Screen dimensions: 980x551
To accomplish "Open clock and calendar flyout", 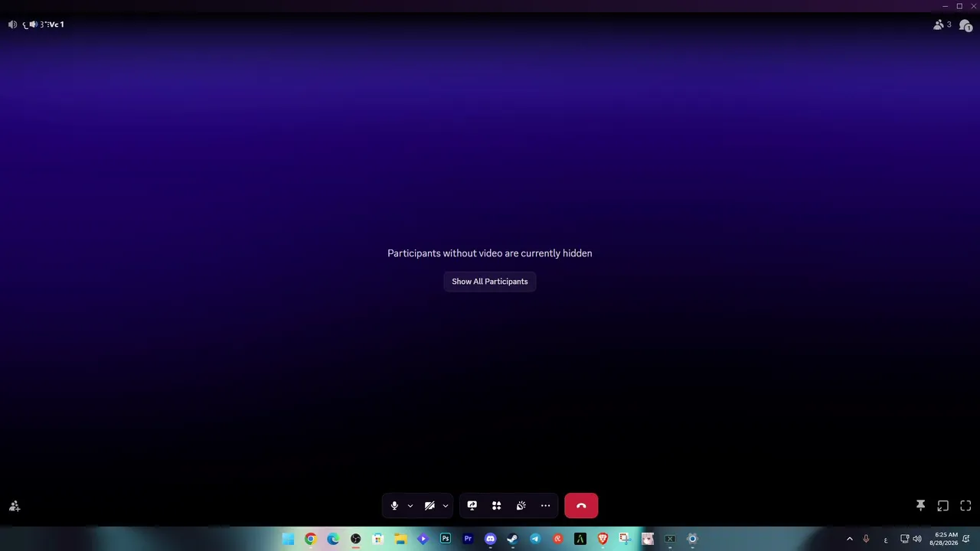I will [944, 539].
